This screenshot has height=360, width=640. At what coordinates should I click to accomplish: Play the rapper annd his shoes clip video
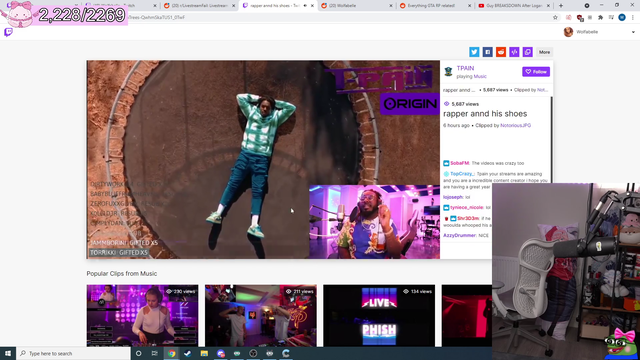[x=263, y=159]
